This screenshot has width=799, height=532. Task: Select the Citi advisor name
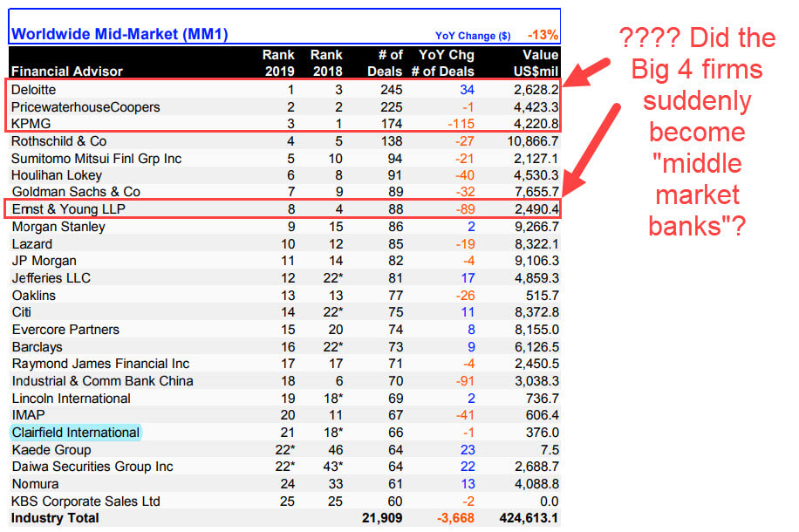[22, 312]
